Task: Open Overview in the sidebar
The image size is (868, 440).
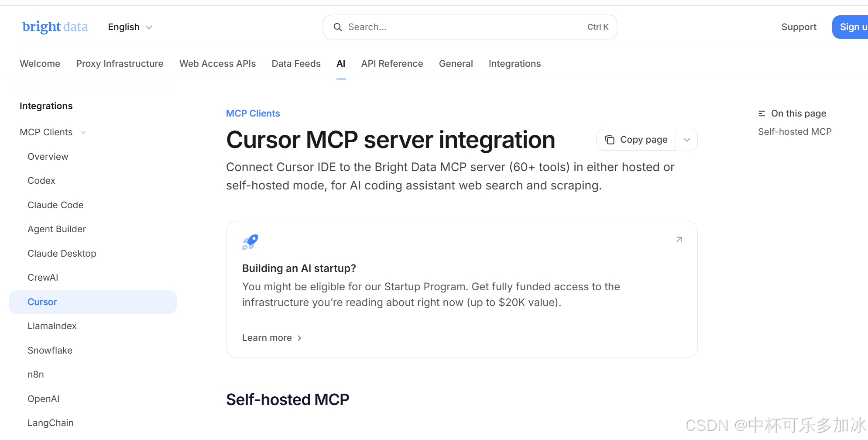Action: tap(48, 157)
